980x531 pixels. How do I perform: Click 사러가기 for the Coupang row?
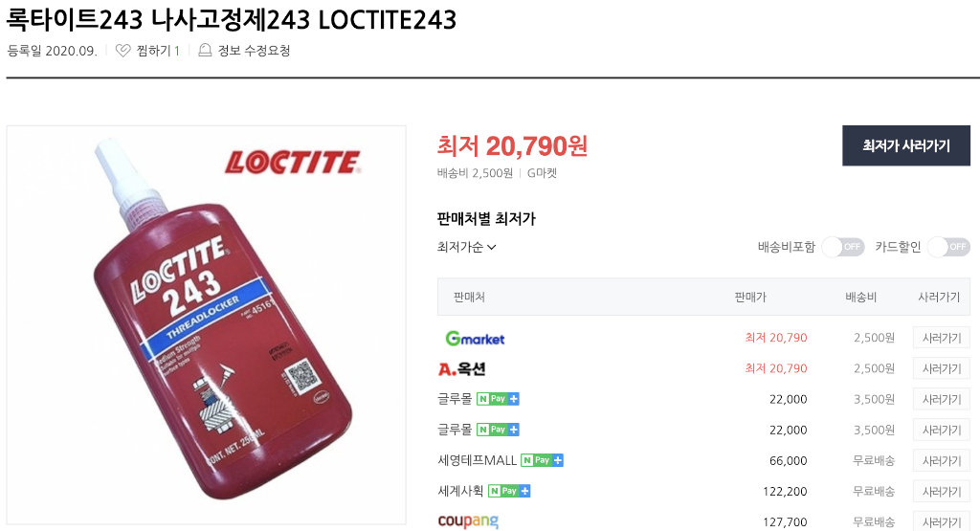tap(942, 521)
